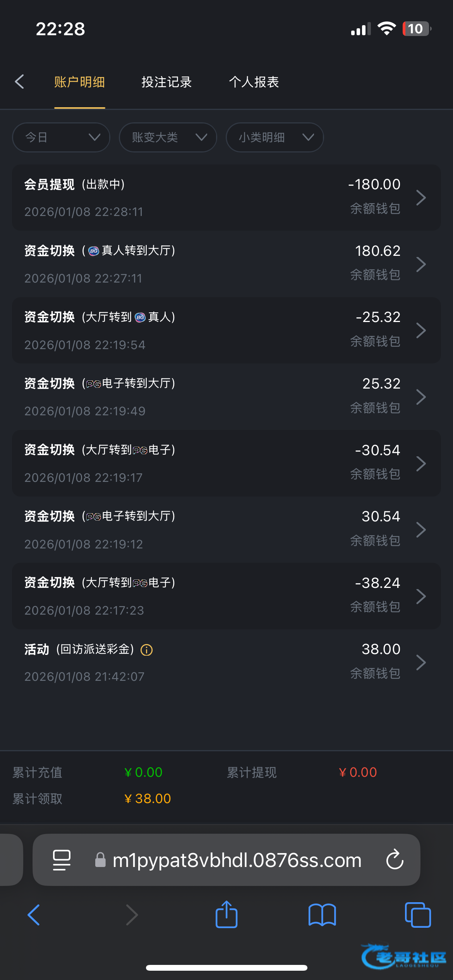This screenshot has height=980, width=453.
Task: Open the 活动 38.00 bonus record
Action: [x=226, y=662]
